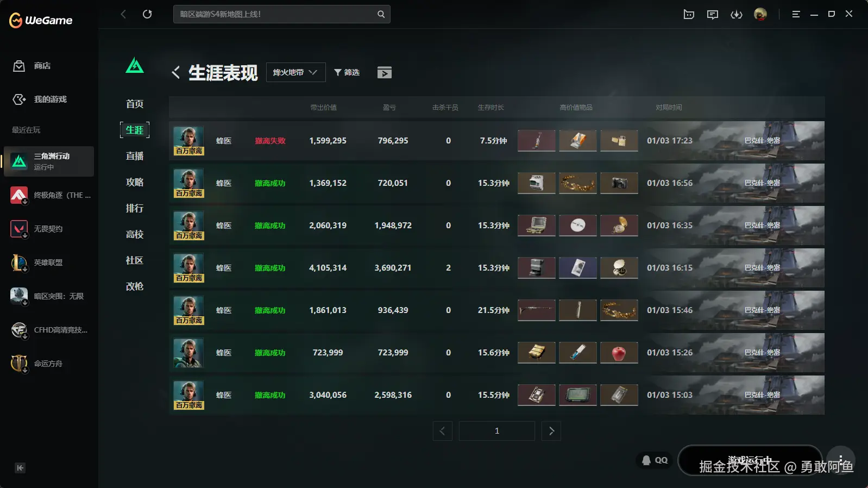Expand the 烽火地带 mode dropdown
This screenshot has width=868, height=488.
tap(295, 72)
